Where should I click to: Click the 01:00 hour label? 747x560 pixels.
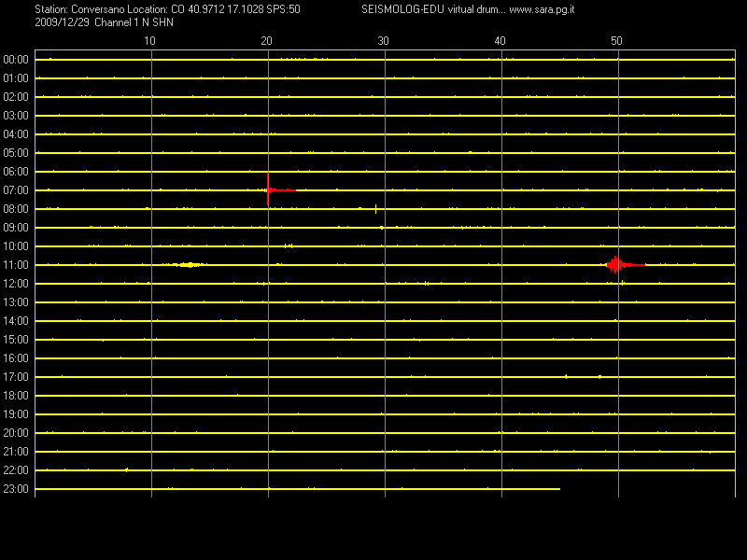[x=16, y=78]
